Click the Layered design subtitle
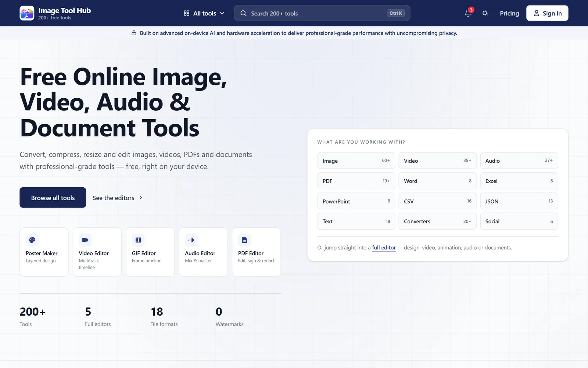Viewport: 588px width, 368px height. pos(41,261)
